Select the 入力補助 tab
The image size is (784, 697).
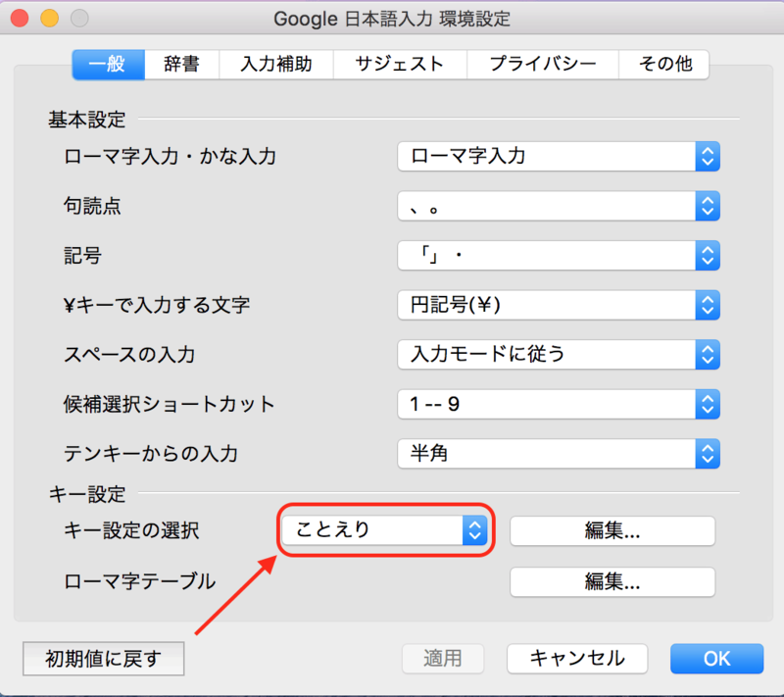pos(276,65)
